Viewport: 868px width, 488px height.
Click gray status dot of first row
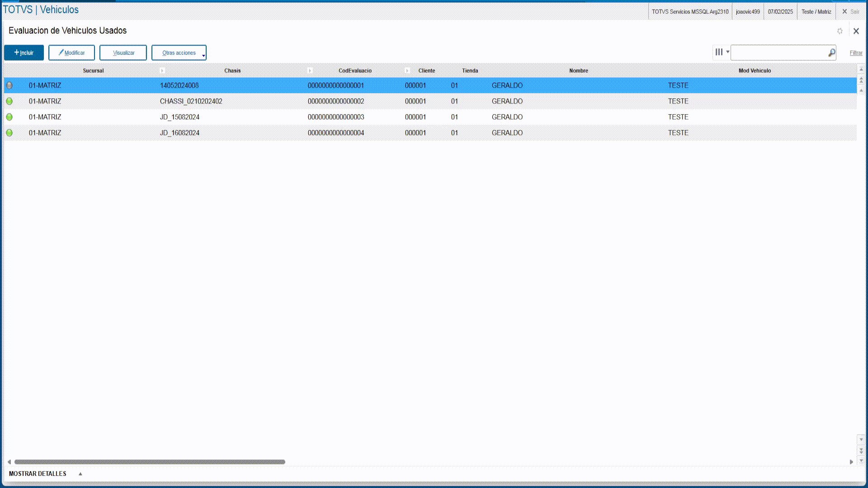click(x=9, y=85)
